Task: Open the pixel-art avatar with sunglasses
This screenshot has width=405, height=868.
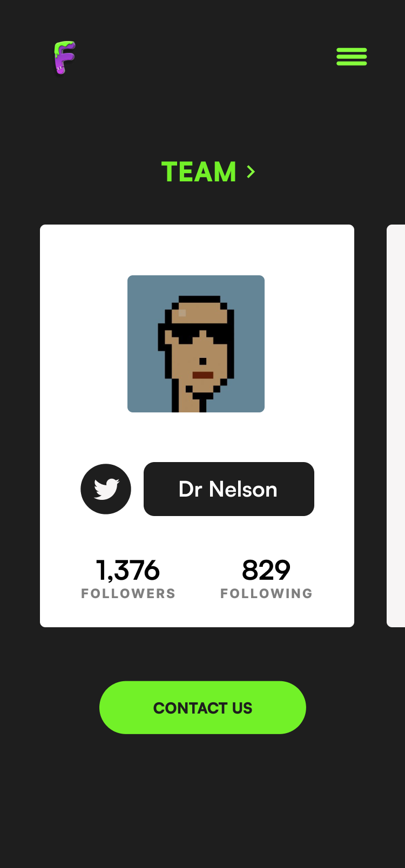Action: (x=196, y=344)
